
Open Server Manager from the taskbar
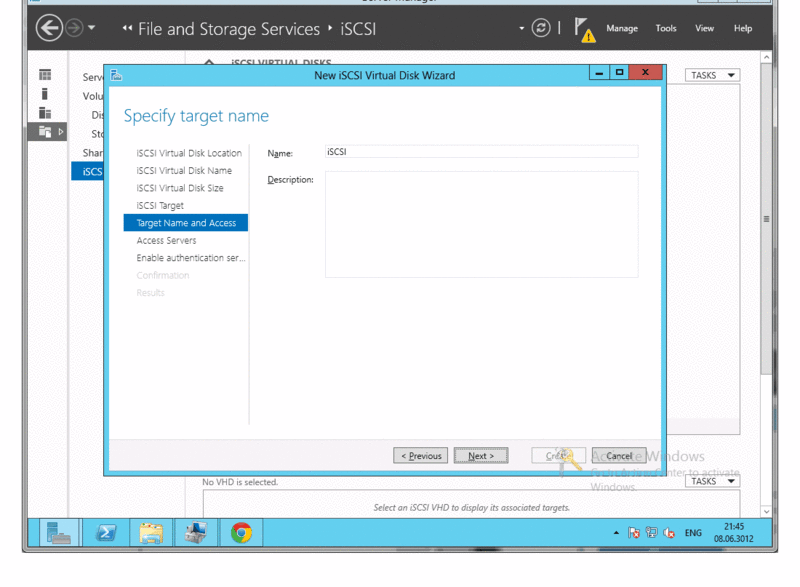pyautogui.click(x=59, y=532)
